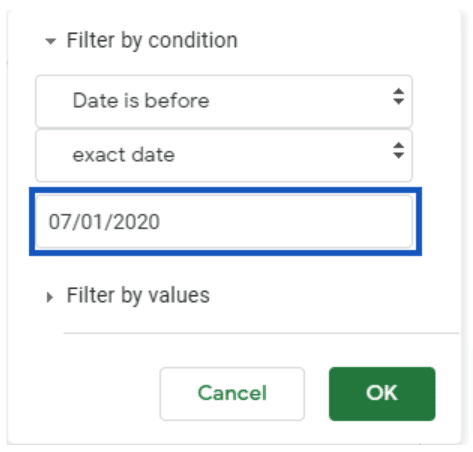The height and width of the screenshot is (452, 473).
Task: Select the Filter by values heading
Action: coord(138,296)
